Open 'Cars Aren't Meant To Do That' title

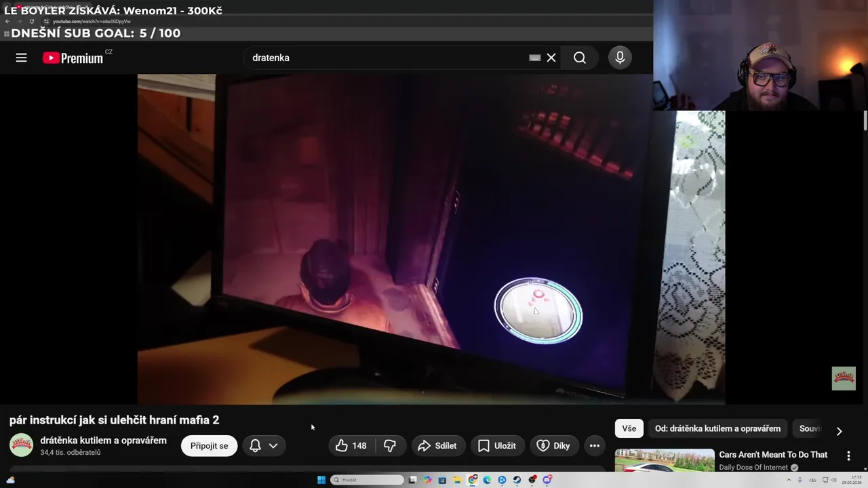773,455
